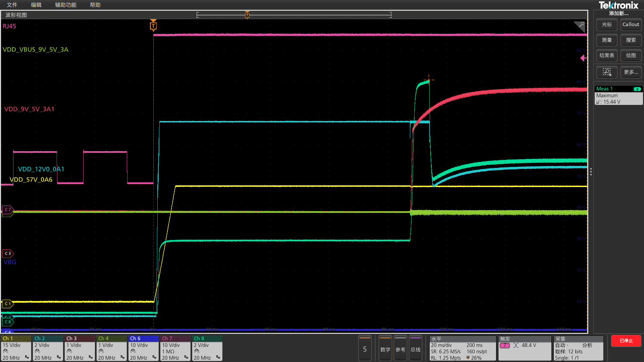Click the pink trigger level arrow

[583, 58]
